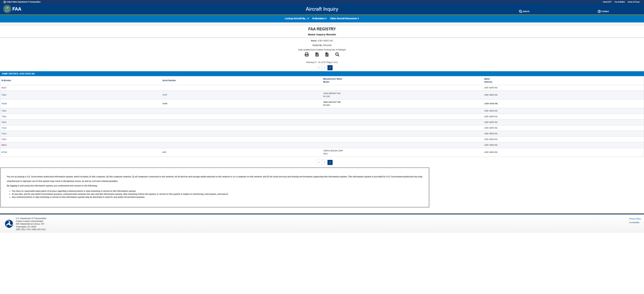Click Federal Aviation Administration footer text
Screen dimensions: 644x294
pos(31,221)
